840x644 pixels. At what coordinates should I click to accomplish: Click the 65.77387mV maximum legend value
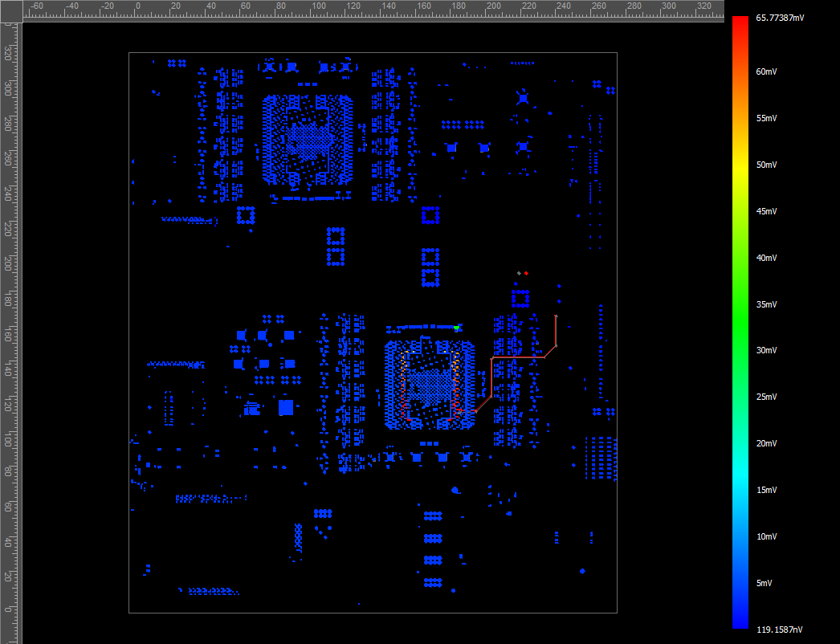pos(780,18)
